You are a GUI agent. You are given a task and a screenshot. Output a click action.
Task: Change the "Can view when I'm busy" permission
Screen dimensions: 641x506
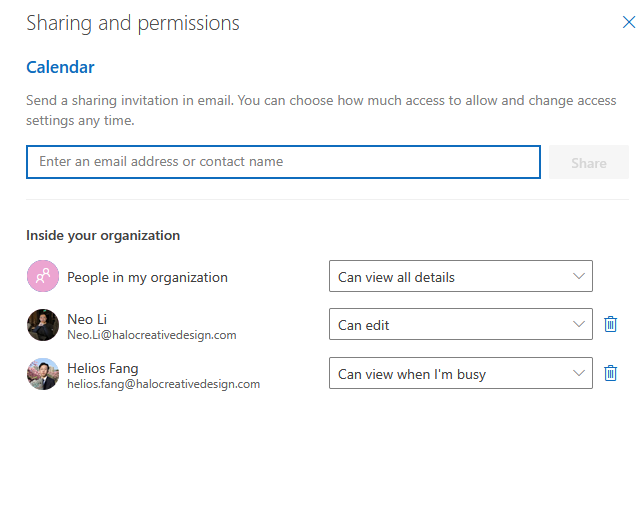point(460,374)
